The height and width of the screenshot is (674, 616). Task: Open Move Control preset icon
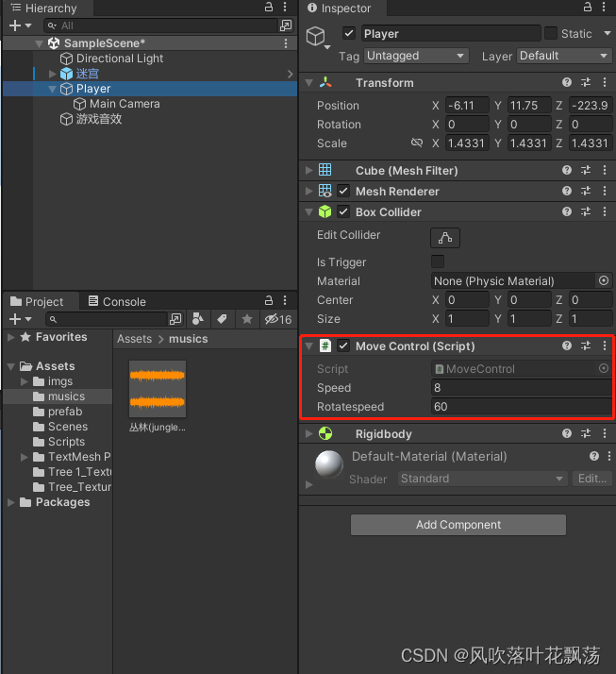point(586,345)
